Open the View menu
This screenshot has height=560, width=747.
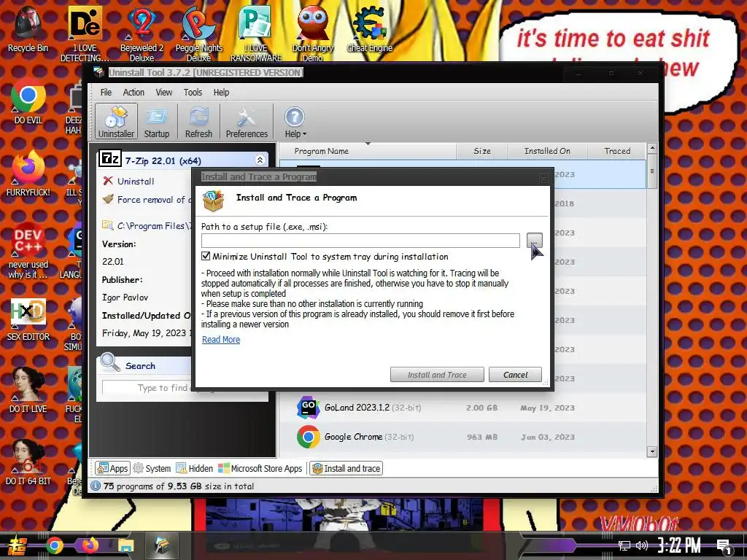click(x=164, y=93)
